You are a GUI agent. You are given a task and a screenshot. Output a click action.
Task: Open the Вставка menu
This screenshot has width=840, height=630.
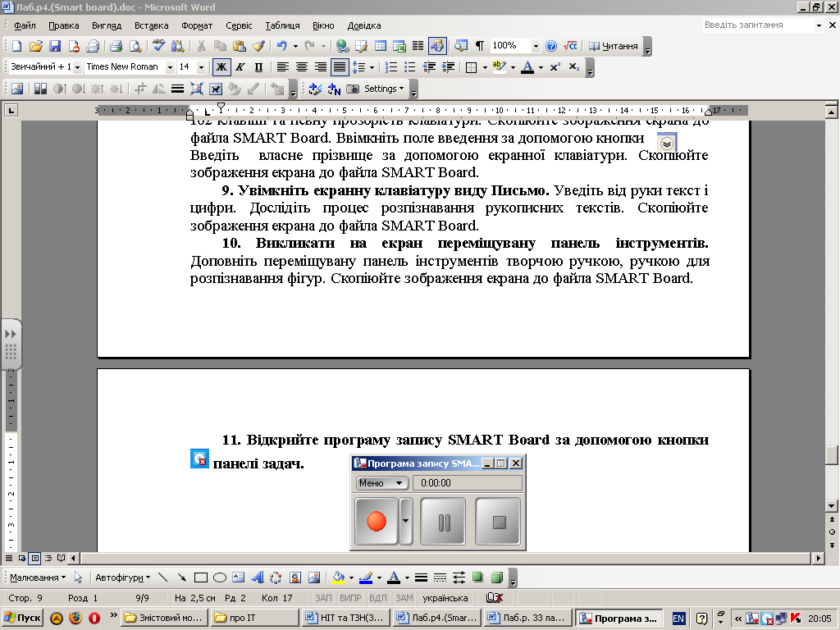[x=151, y=25]
